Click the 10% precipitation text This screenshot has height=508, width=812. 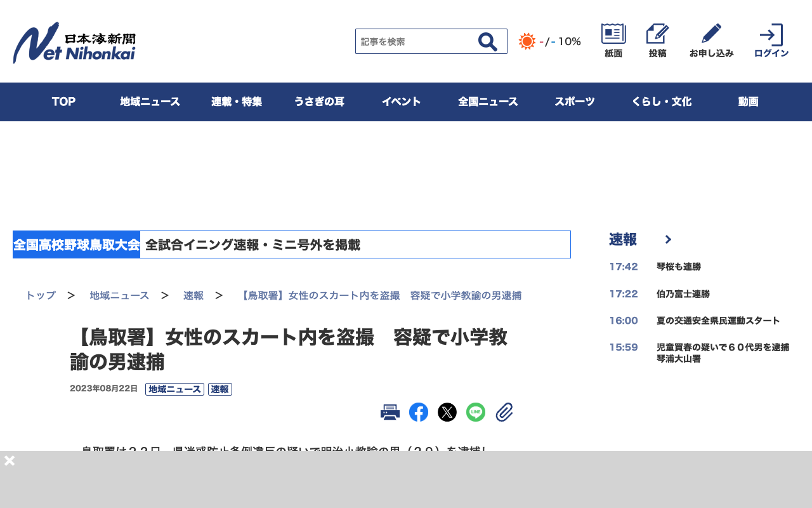point(570,41)
